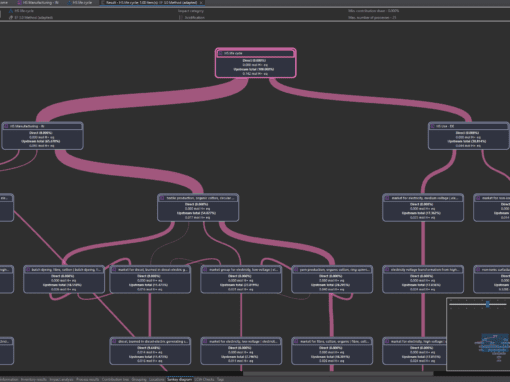Viewport: 510px width, 382px height.
Task: Open the Inventory results bottom tab
Action: point(34,379)
